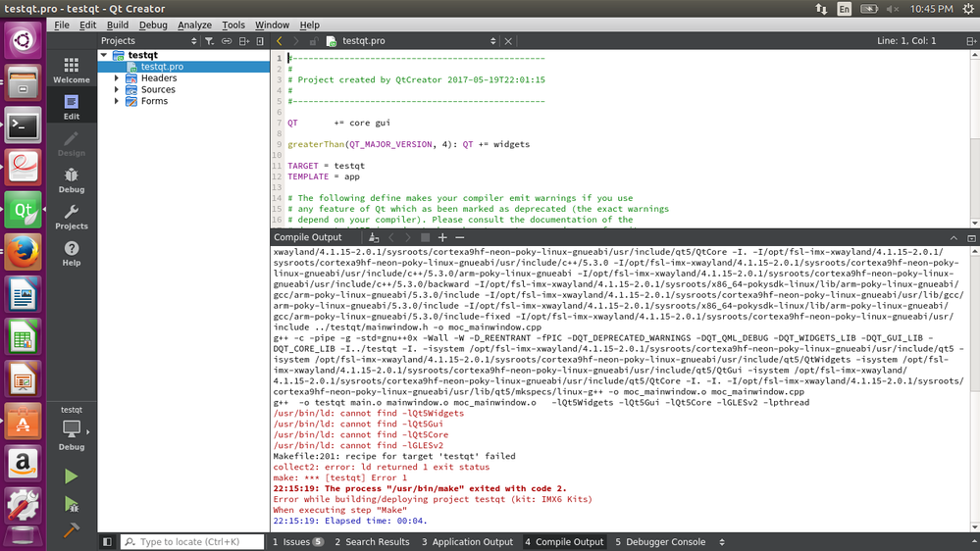Image resolution: width=980 pixels, height=551 pixels.
Task: Open the Help menu
Action: pyautogui.click(x=309, y=25)
